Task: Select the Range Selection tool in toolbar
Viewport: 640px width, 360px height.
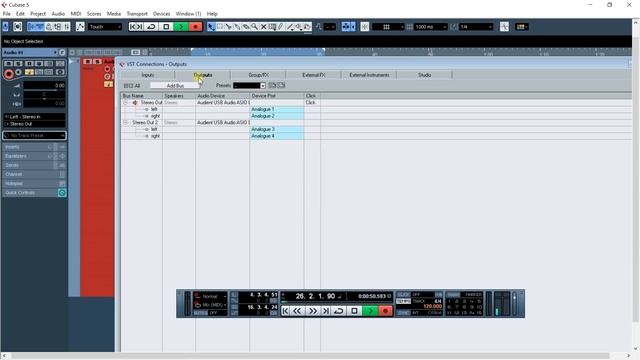Action: [220, 27]
